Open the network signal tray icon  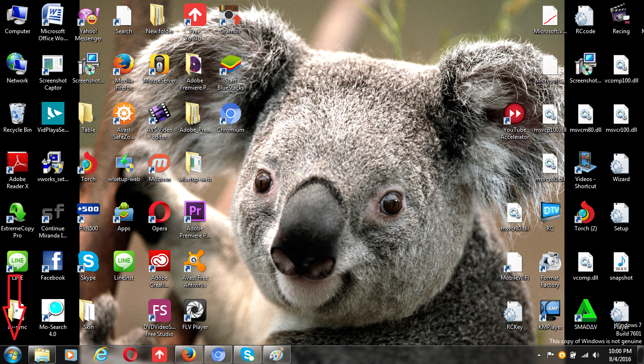[x=584, y=355]
